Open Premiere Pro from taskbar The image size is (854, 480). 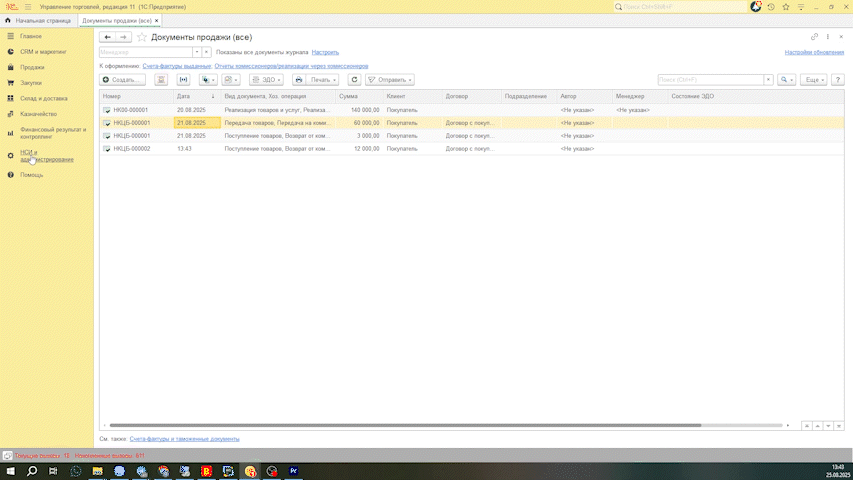pyautogui.click(x=294, y=471)
